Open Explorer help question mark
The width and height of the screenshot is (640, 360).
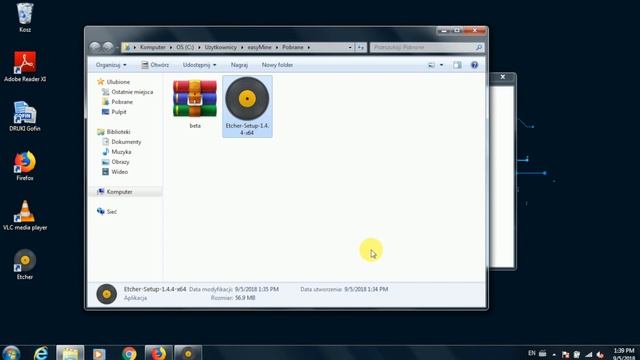(474, 65)
